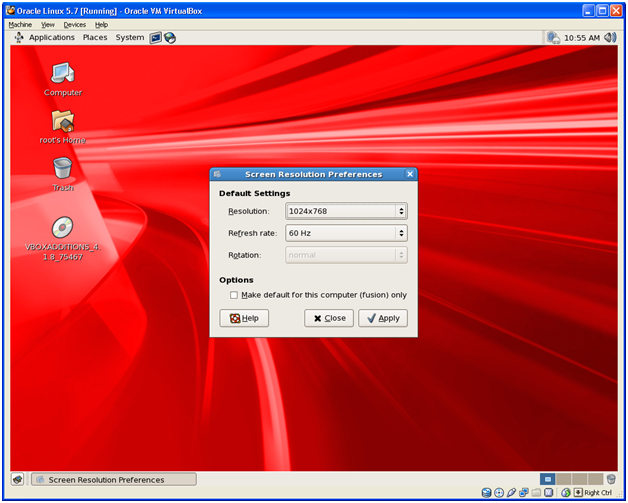Open the GNOME System menu
The image size is (628, 503).
[x=130, y=38]
